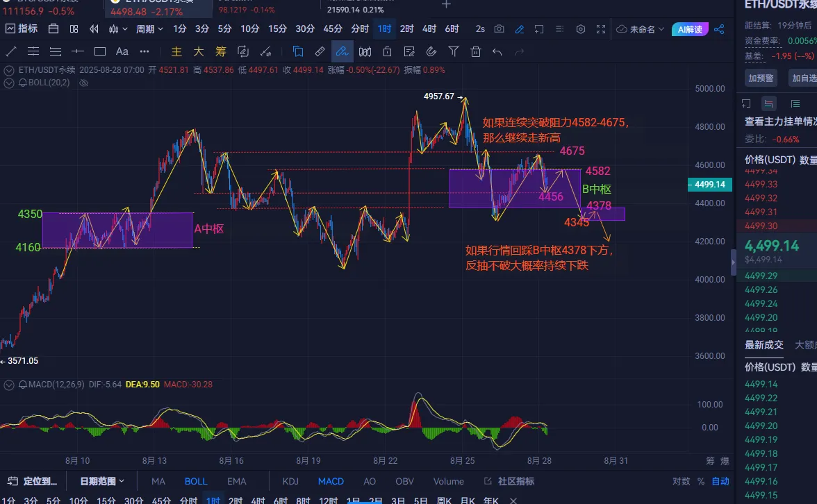Click the calendar icon in top toolbar
This screenshot has height=504, width=817.
[53, 28]
